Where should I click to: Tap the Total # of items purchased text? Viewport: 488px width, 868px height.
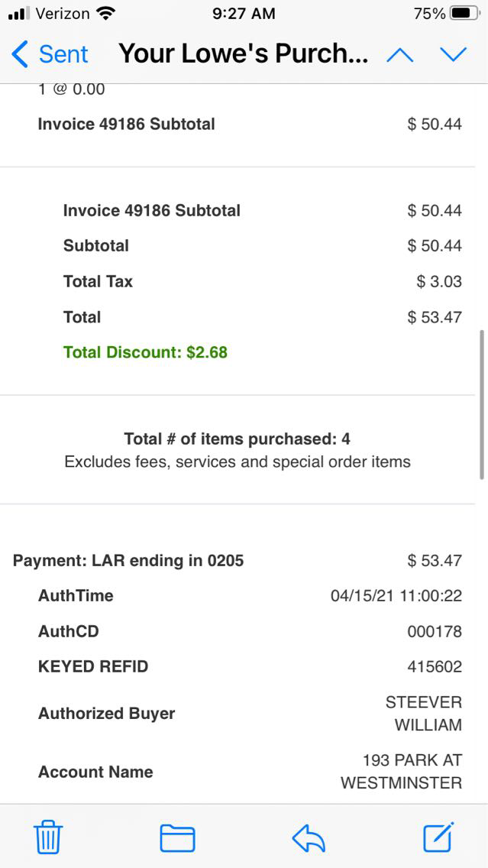click(237, 439)
